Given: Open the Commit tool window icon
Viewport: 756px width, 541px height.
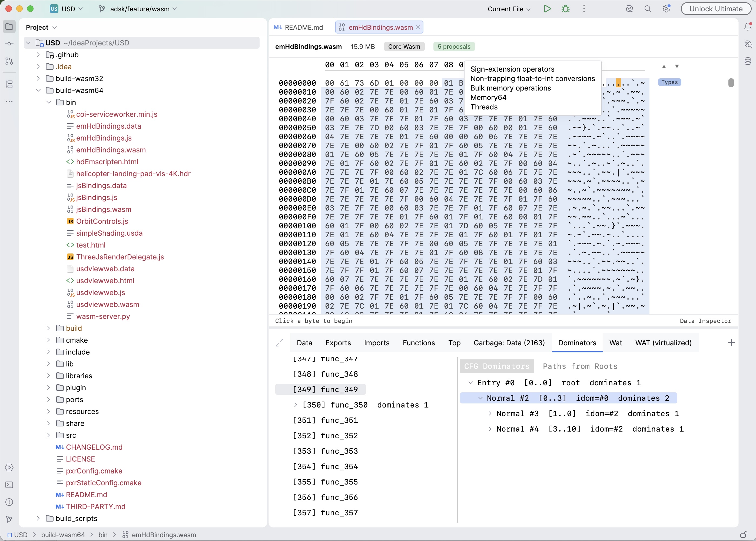Looking at the screenshot, I should point(9,44).
